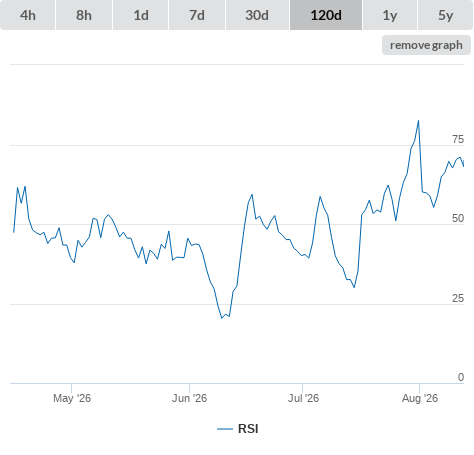Screen dimensions: 474x455
Task: Click the May '26 axis label
Action: [72, 398]
